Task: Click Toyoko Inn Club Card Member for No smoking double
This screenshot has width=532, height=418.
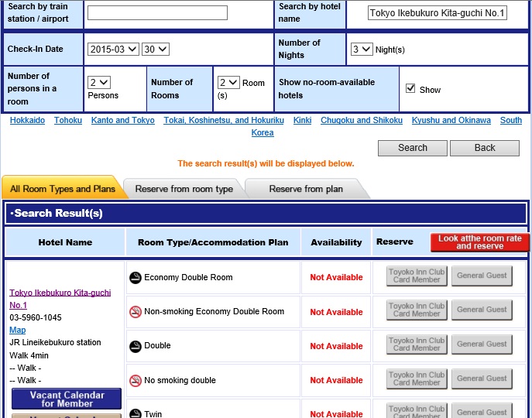Action: pyautogui.click(x=417, y=379)
